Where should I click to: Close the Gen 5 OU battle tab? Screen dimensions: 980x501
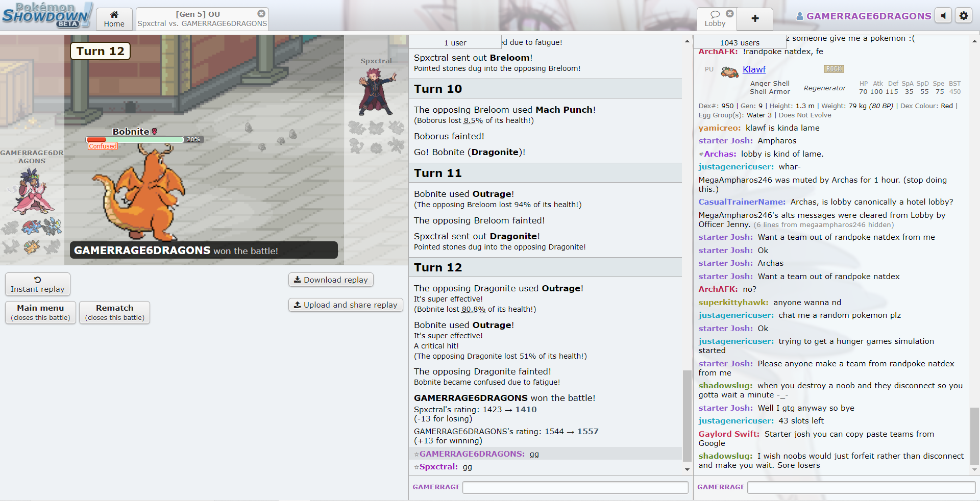pos(261,14)
